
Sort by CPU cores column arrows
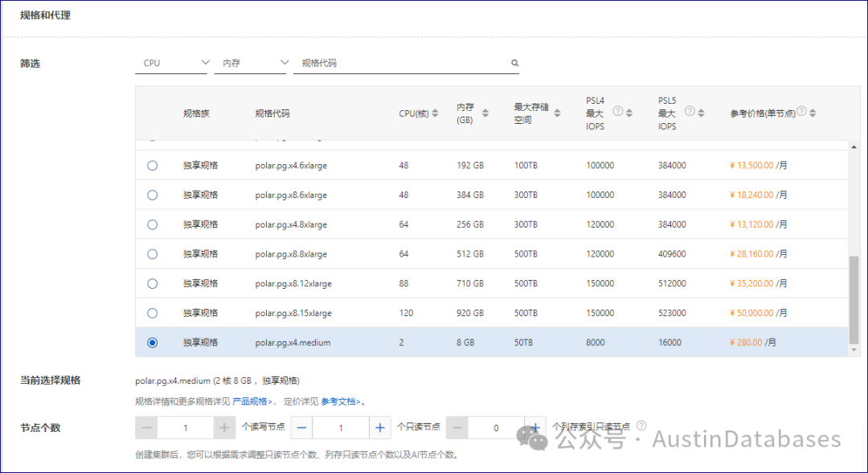(435, 113)
